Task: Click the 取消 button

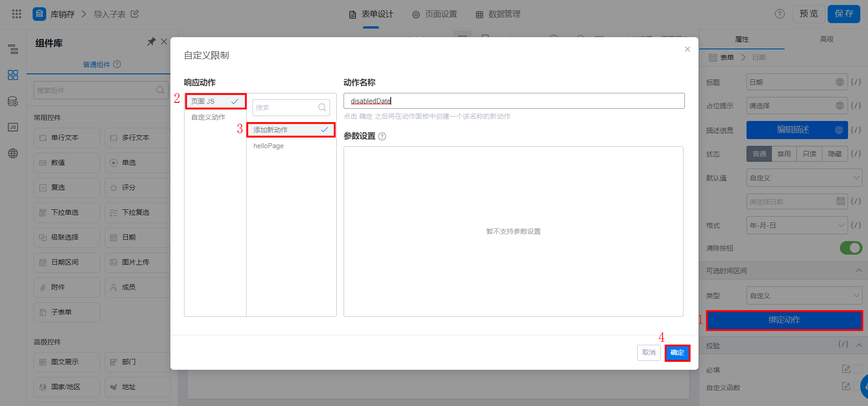Action: pyautogui.click(x=649, y=353)
